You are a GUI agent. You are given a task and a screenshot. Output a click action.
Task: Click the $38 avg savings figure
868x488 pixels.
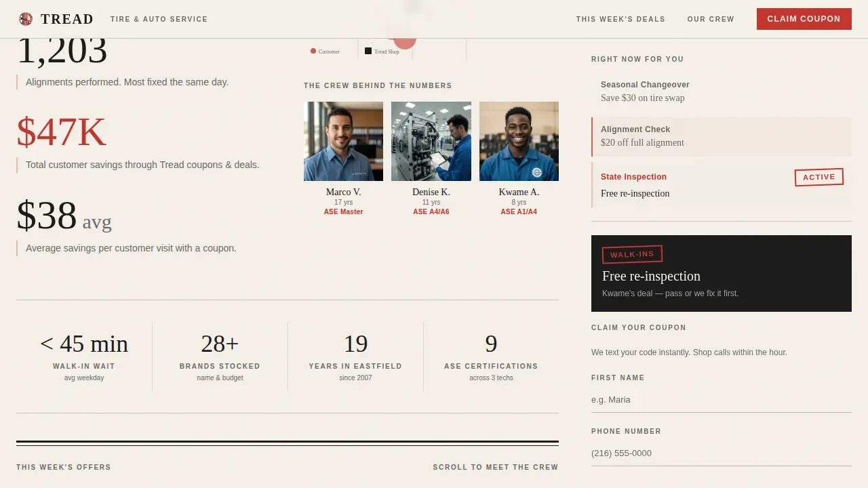[64, 216]
